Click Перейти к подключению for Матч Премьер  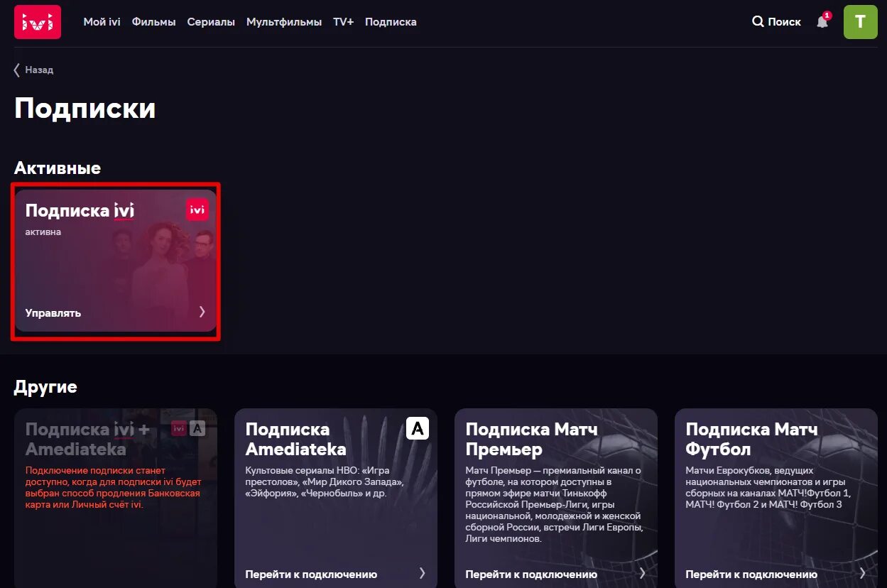point(531,575)
